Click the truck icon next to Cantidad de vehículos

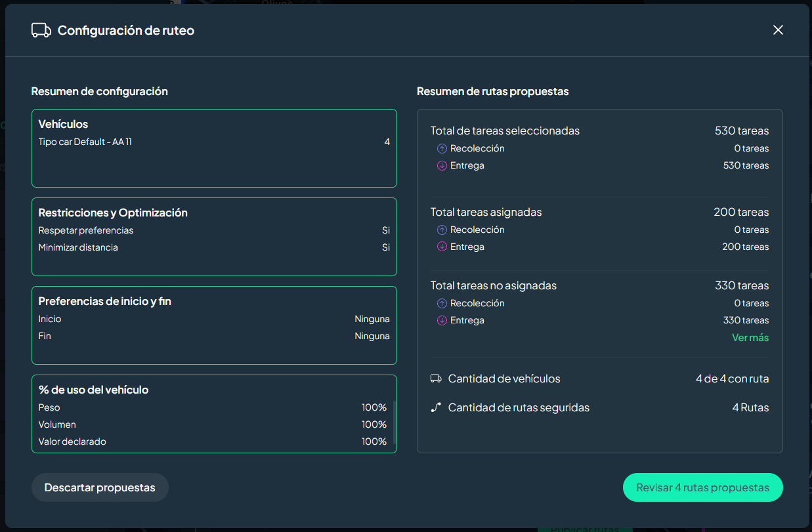point(436,379)
